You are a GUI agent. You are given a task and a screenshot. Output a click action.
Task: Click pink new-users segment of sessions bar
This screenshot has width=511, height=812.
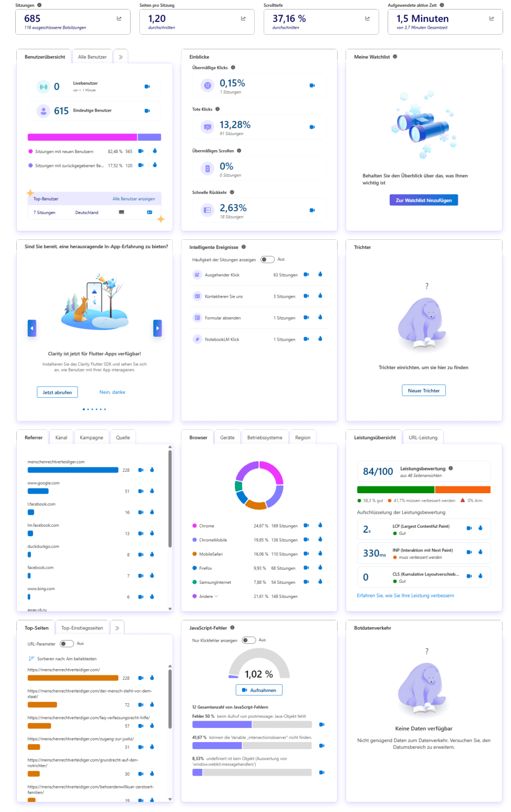[82, 137]
